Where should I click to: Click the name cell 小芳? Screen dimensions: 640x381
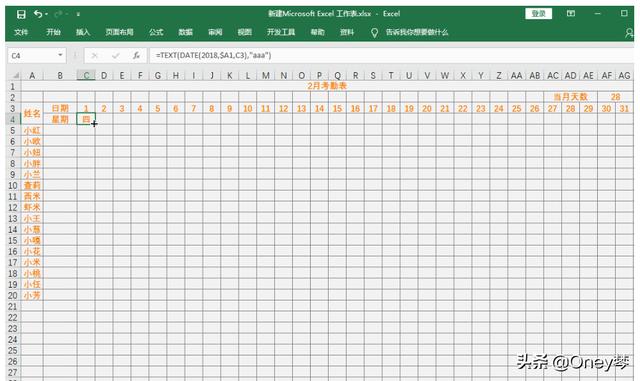pyautogui.click(x=32, y=296)
